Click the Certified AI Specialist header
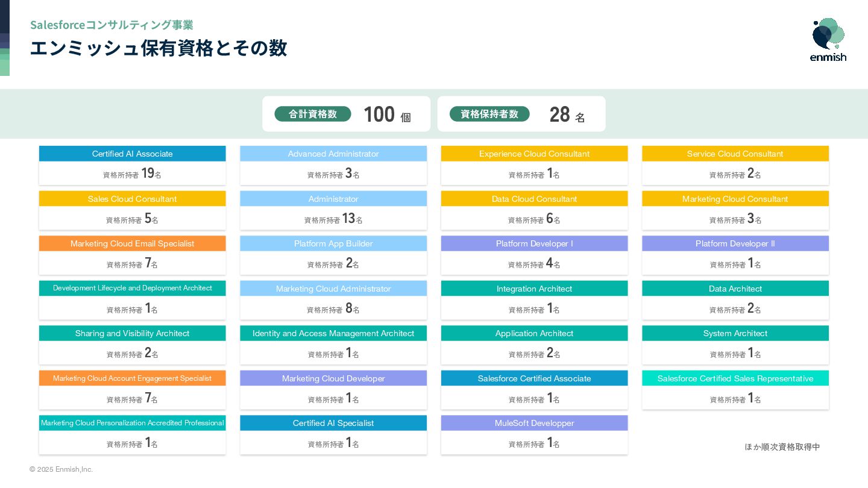Image resolution: width=868 pixels, height=488 pixels. [x=333, y=423]
